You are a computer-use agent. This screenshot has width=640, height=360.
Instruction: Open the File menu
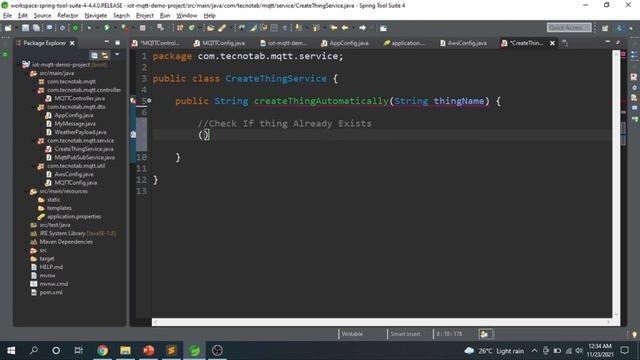pos(7,16)
